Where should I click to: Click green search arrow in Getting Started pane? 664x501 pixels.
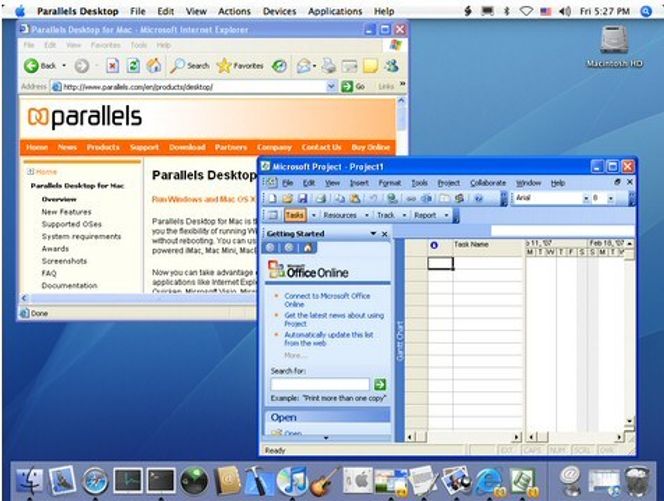(x=380, y=384)
